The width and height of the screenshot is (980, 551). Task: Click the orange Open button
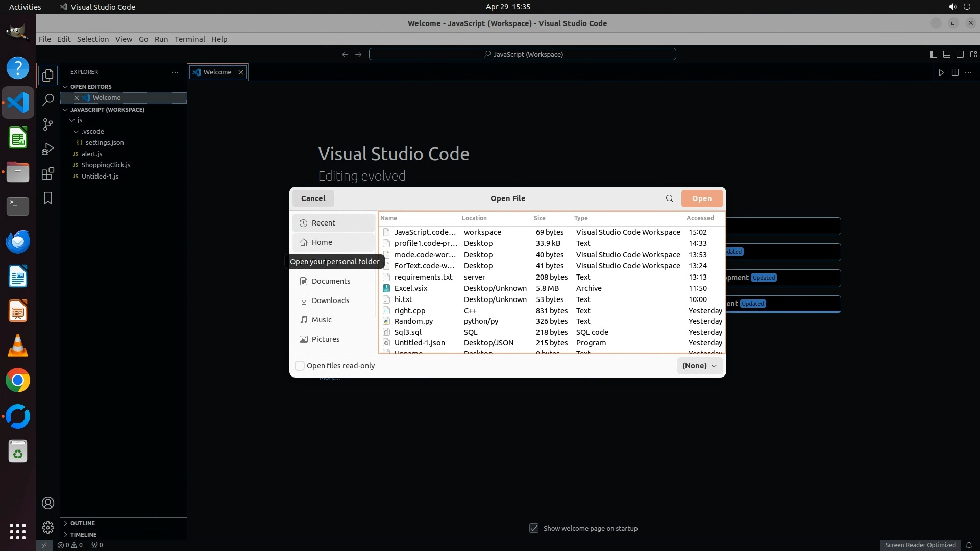coord(701,198)
